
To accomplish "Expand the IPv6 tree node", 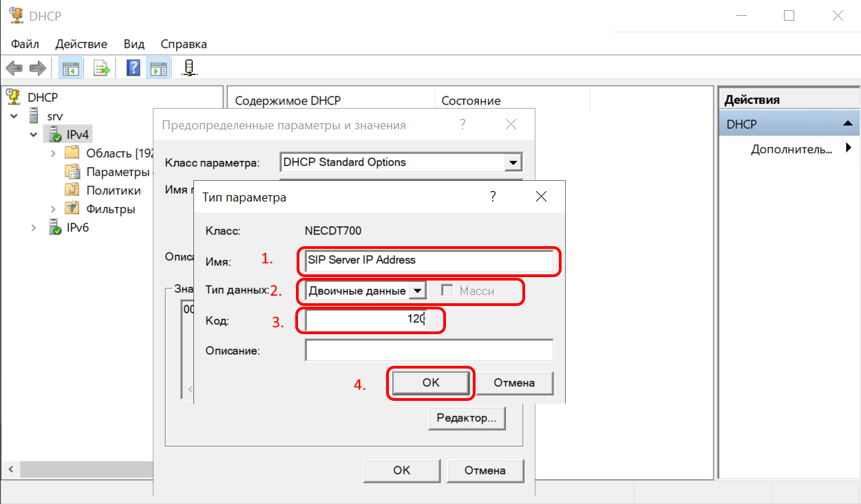I will pyautogui.click(x=34, y=228).
